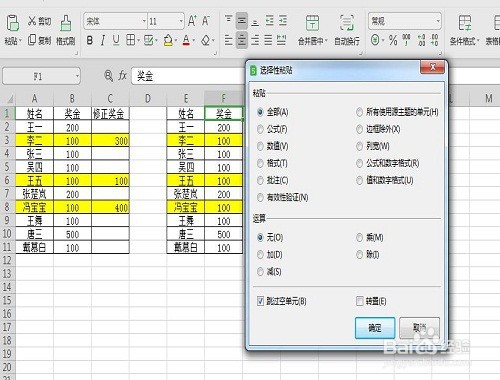Image resolution: width=500 pixels, height=380 pixels.
Task: Toggle Underline formatting
Action: (116, 40)
